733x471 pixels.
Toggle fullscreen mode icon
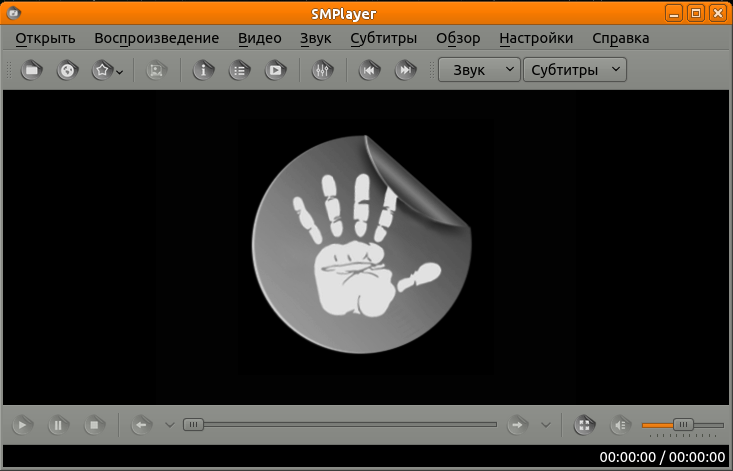[584, 425]
